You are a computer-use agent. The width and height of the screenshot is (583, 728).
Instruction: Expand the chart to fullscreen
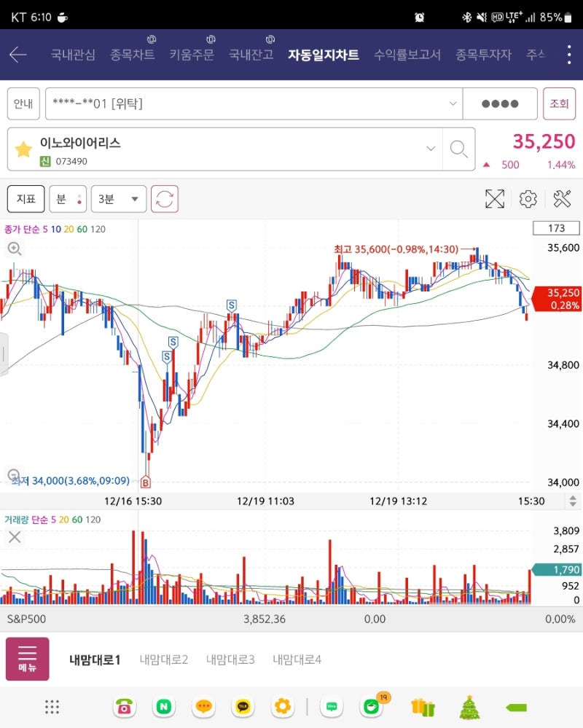pos(495,199)
